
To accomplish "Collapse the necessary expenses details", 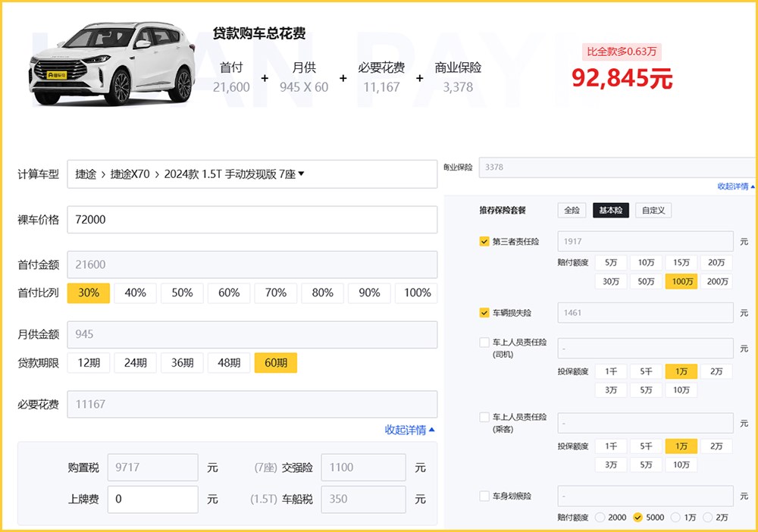I will (410, 430).
